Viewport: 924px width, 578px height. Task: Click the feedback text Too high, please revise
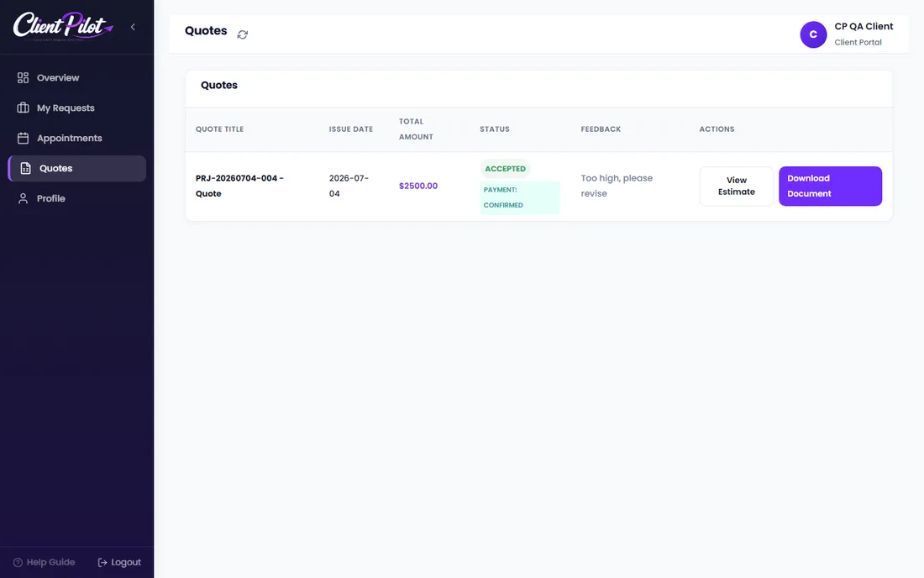point(617,187)
